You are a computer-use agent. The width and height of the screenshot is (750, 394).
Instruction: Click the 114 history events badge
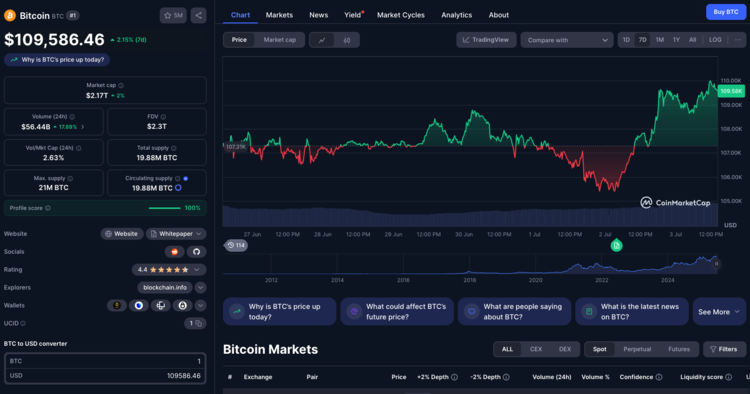[236, 245]
